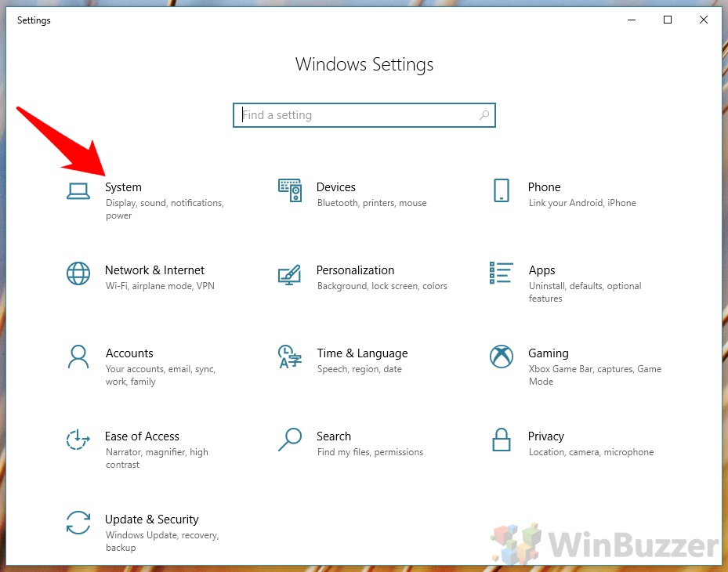Screen dimensions: 728x572
Task: Open Update & Security settings
Action: point(151,520)
